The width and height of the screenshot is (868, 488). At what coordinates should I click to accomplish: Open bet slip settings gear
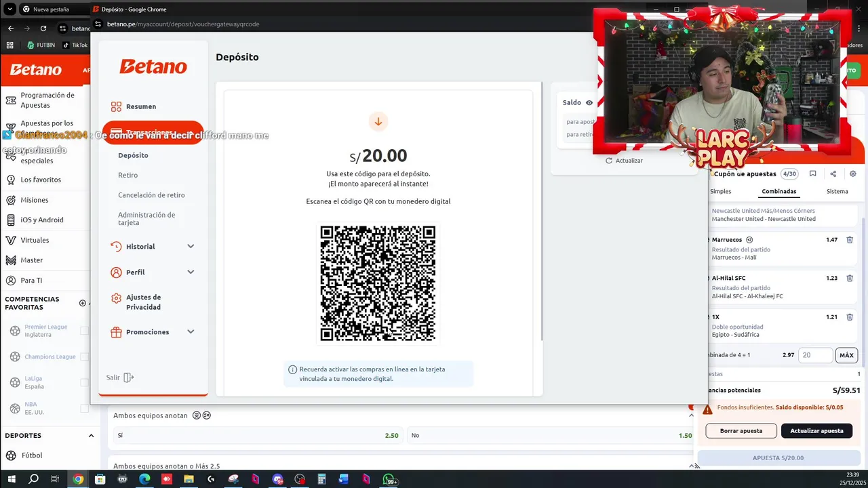pos(852,174)
